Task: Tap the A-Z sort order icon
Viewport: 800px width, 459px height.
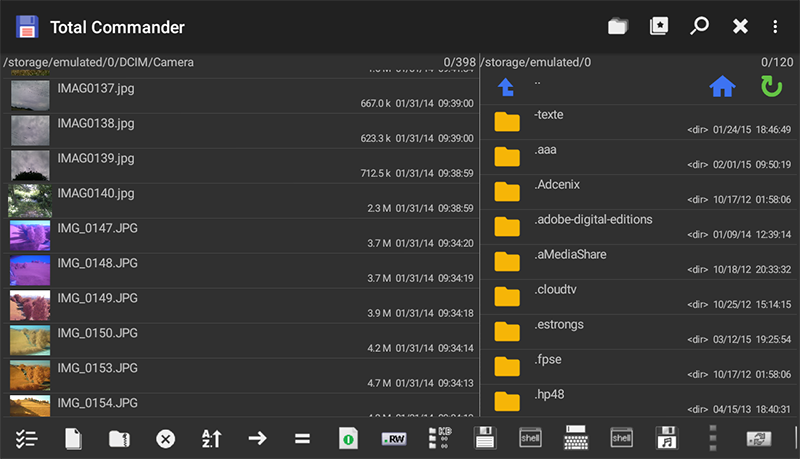Action: (211, 439)
